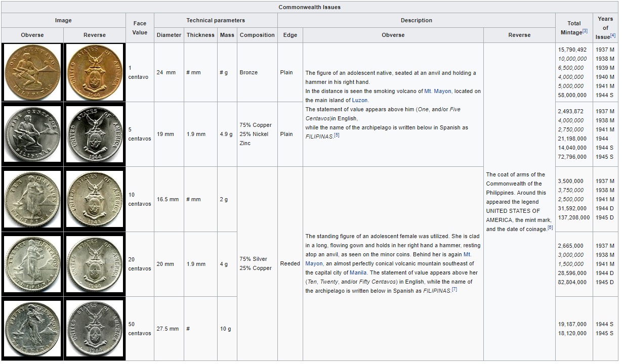Select the '24 mm' diameter cell
The width and height of the screenshot is (622, 364).
click(169, 72)
